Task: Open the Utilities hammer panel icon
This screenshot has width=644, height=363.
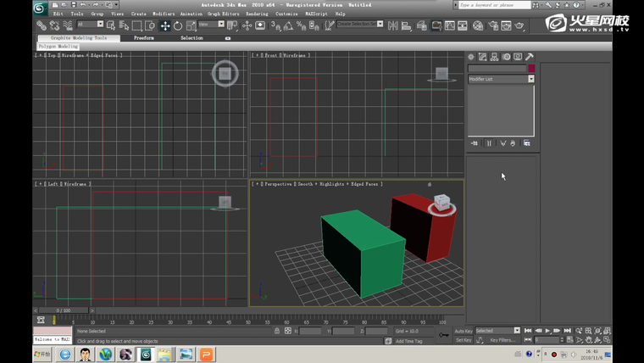Action: 530,57
